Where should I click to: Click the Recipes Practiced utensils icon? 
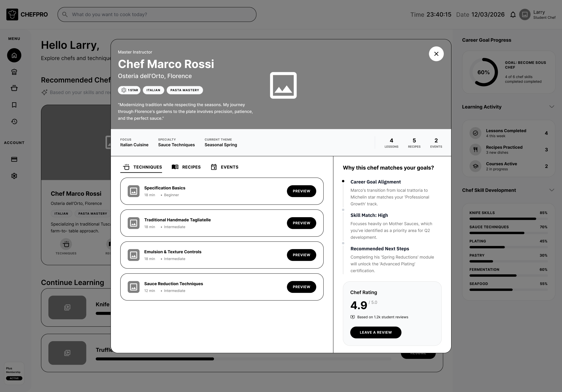click(x=475, y=150)
